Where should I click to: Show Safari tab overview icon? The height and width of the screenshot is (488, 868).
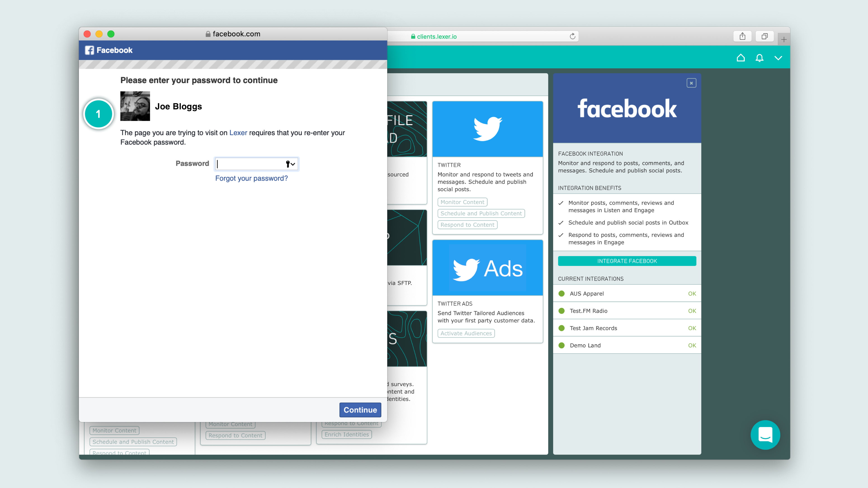pos(764,36)
